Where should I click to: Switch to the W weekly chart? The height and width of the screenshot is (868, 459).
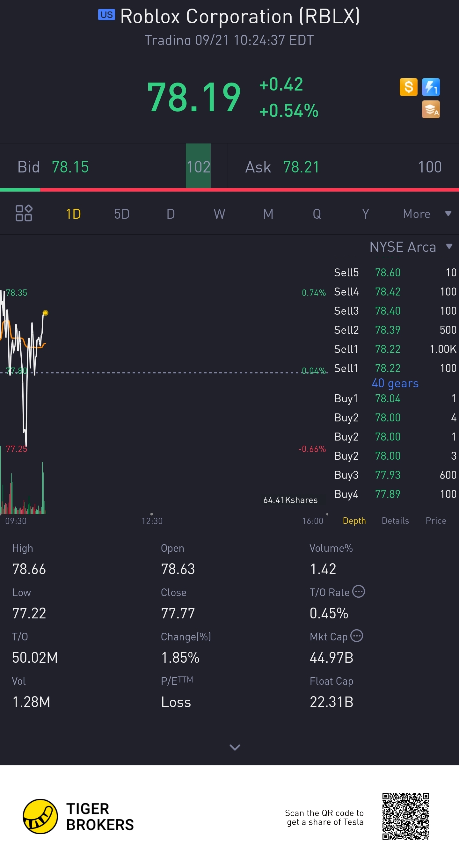(x=219, y=214)
